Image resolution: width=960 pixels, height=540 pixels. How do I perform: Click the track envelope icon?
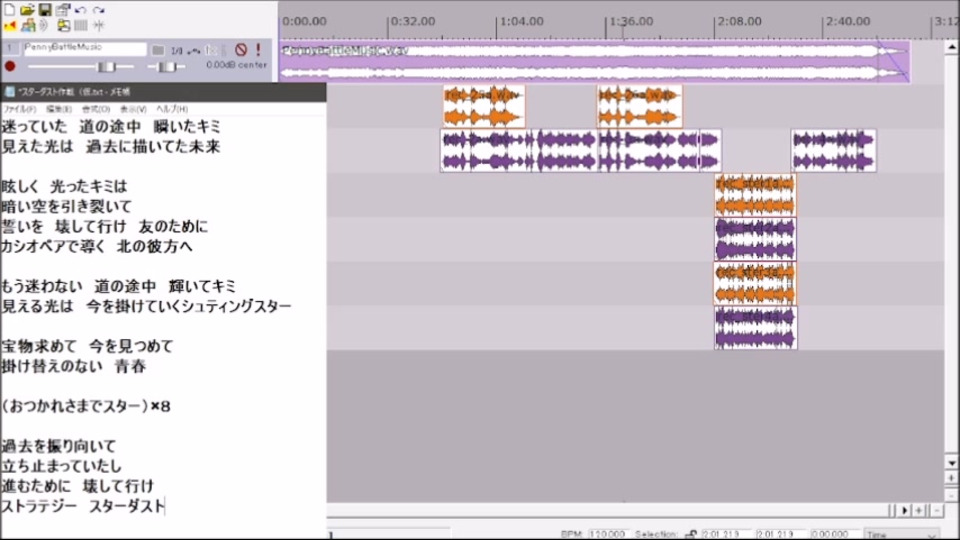[194, 50]
